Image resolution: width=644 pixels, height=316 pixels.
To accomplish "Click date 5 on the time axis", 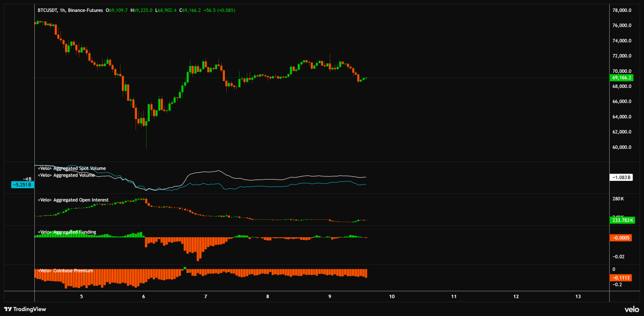I will [82, 296].
